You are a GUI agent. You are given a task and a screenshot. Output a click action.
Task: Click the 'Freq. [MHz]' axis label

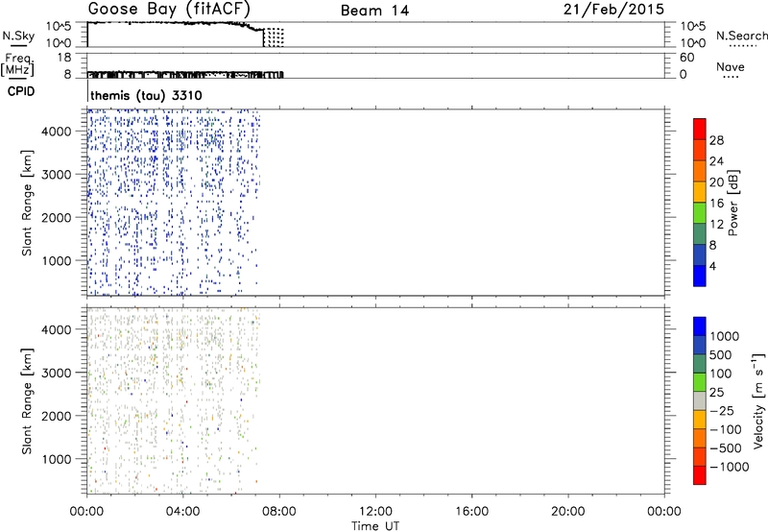click(x=17, y=65)
